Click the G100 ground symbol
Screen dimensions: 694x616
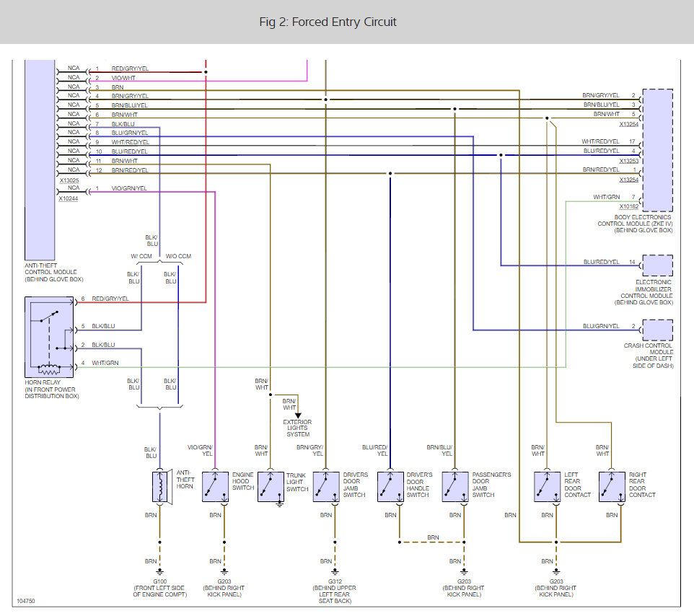pyautogui.click(x=159, y=571)
